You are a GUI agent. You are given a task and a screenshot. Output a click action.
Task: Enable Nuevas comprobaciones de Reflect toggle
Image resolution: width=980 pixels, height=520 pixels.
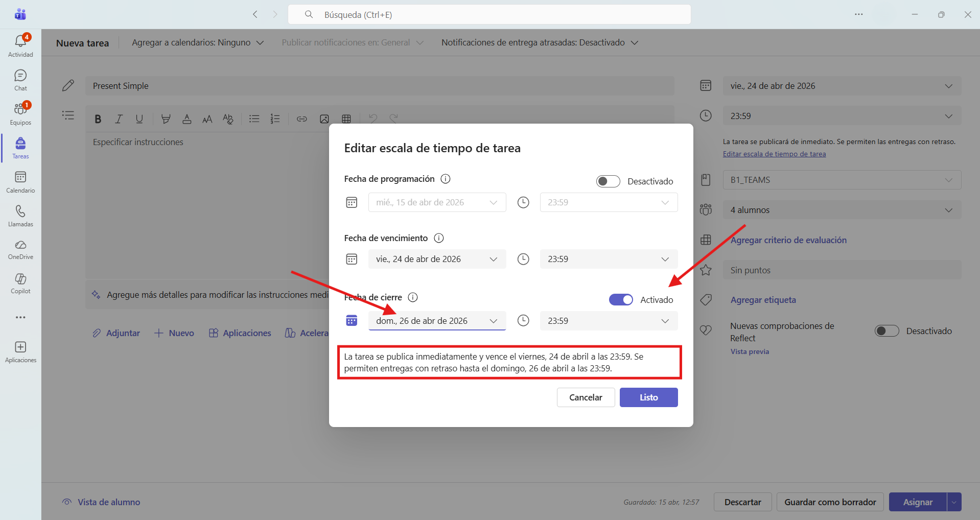click(x=886, y=331)
